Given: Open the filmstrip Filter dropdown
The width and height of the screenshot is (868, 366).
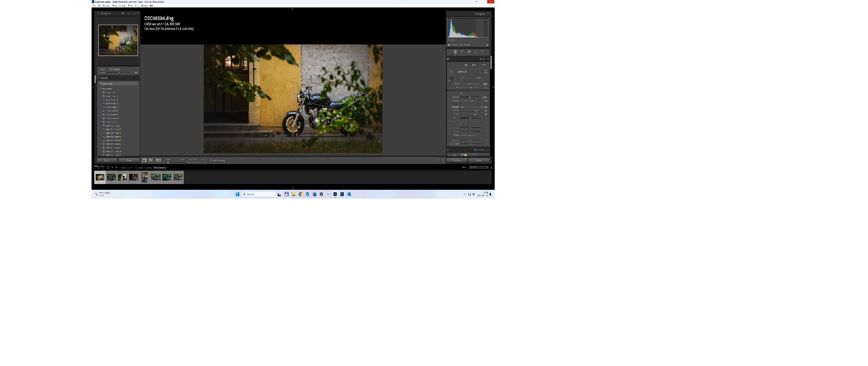Looking at the screenshot, I should point(478,167).
